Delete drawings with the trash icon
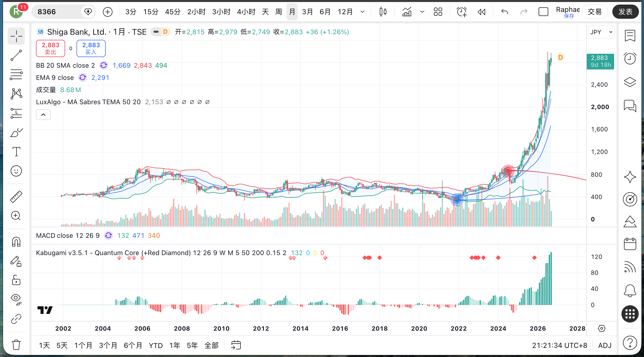 [x=16, y=345]
